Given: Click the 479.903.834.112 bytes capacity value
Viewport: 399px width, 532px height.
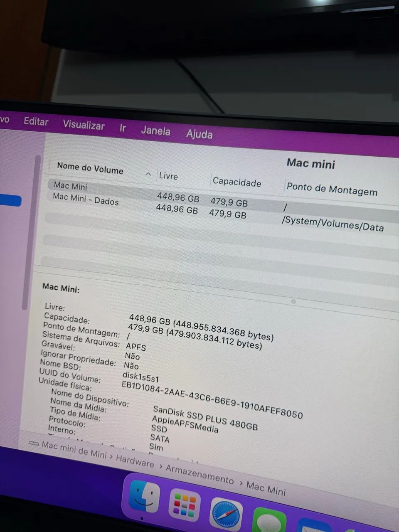Looking at the screenshot, I should coord(214,339).
